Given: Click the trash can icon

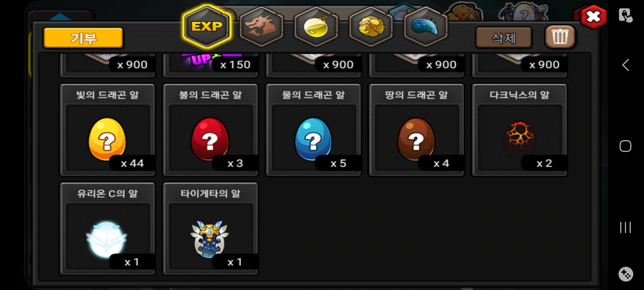Looking at the screenshot, I should click(x=560, y=37).
